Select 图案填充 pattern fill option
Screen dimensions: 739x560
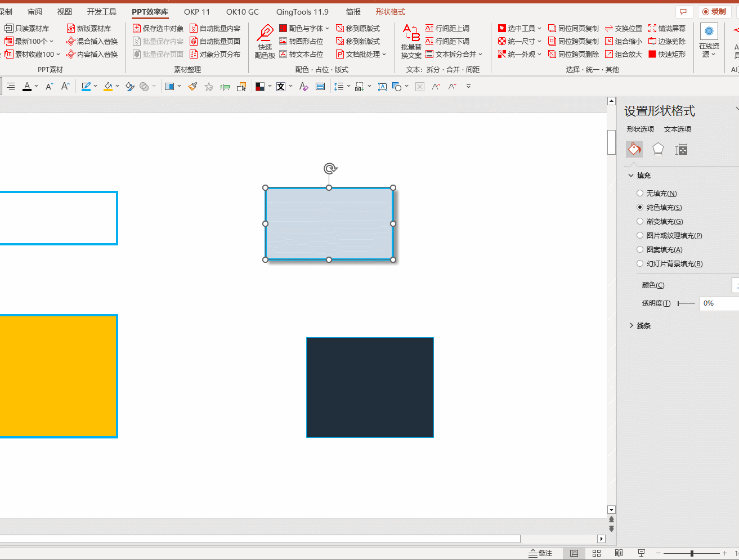point(660,249)
